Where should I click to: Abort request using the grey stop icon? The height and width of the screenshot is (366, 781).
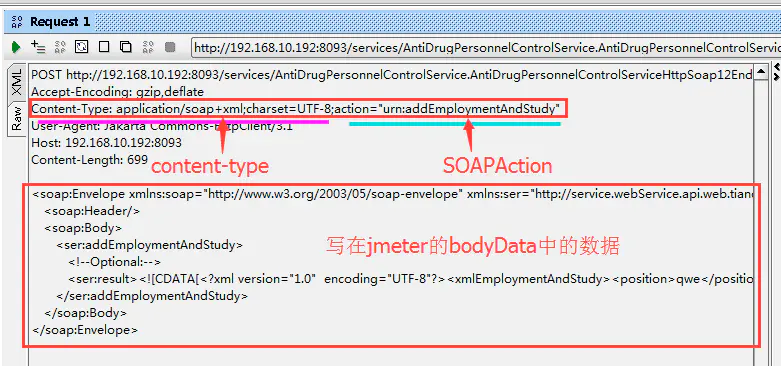(170, 47)
